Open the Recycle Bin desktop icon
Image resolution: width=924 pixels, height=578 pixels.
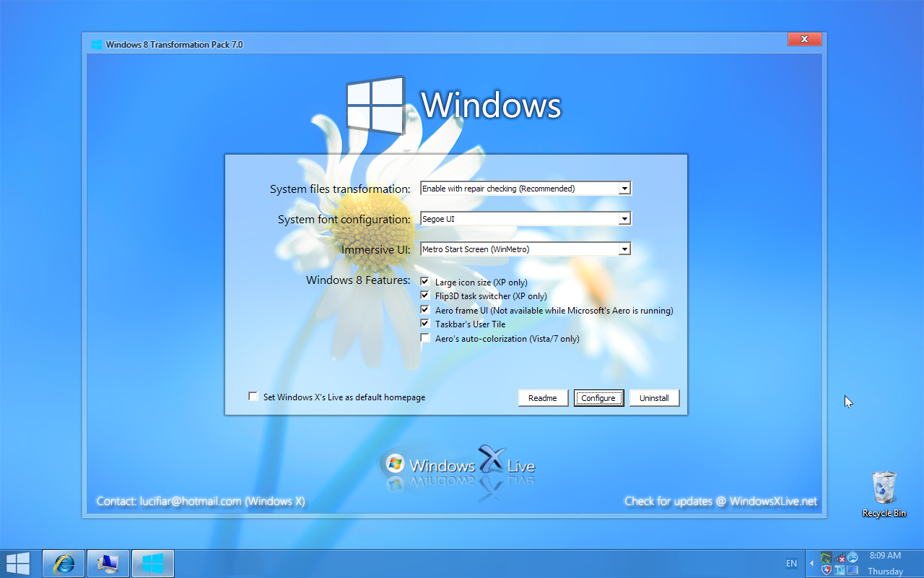pos(884,494)
